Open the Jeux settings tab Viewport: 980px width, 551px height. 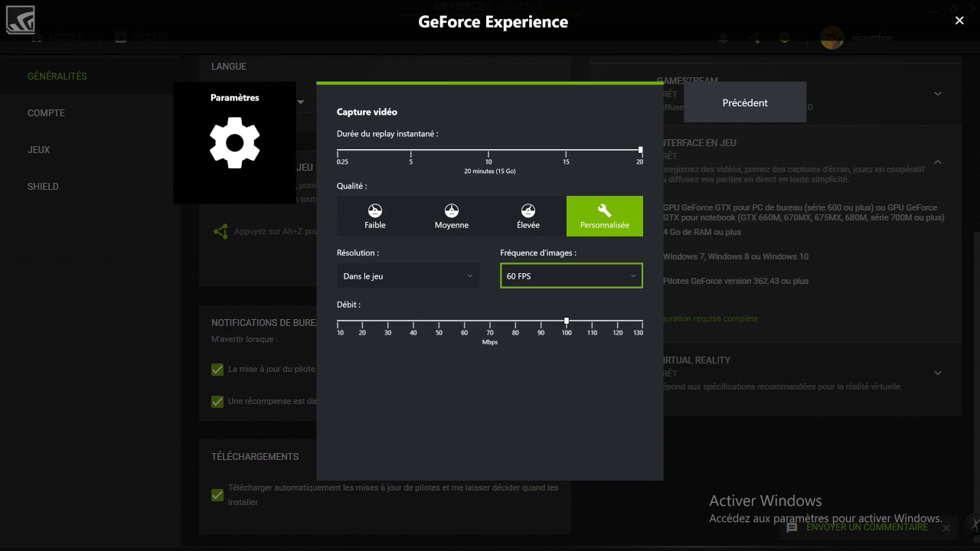pos(38,150)
